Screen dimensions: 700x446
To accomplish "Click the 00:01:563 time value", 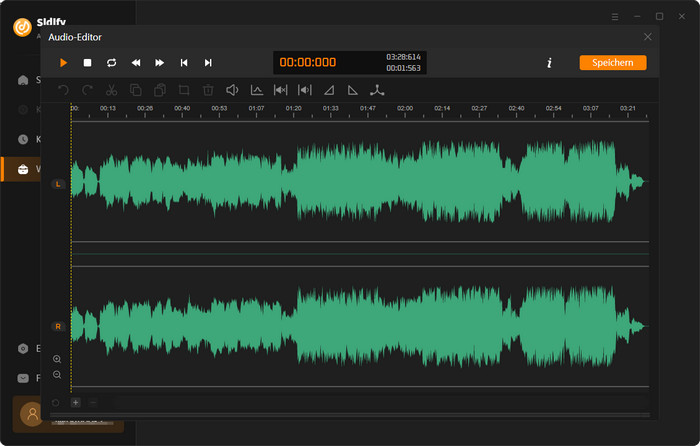I will [404, 68].
